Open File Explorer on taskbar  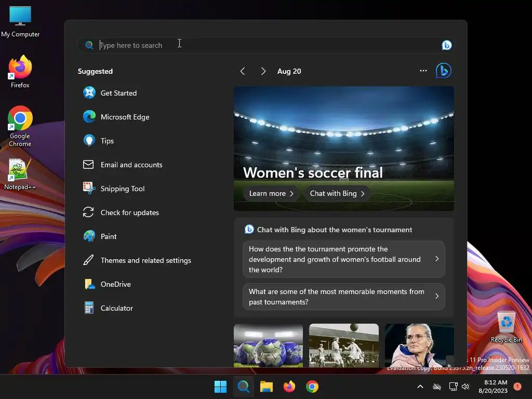[267, 387]
